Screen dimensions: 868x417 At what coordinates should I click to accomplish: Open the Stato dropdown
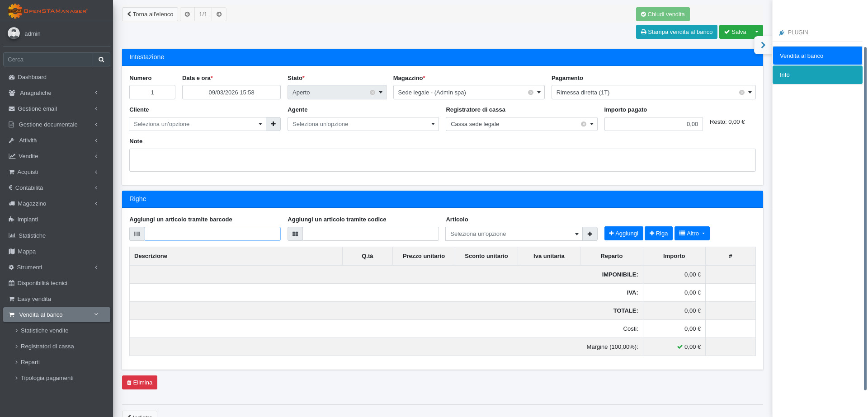click(381, 93)
